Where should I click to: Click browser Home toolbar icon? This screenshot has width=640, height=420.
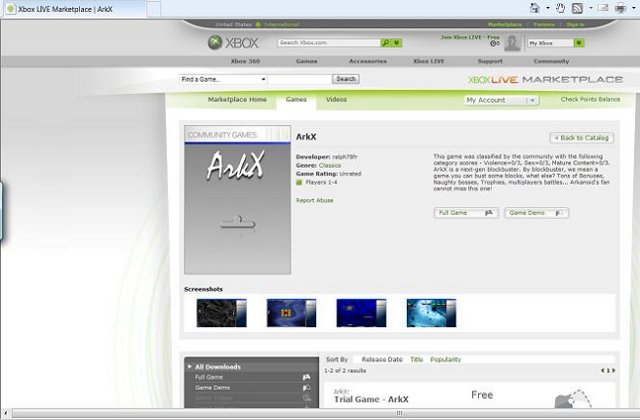pos(535,8)
